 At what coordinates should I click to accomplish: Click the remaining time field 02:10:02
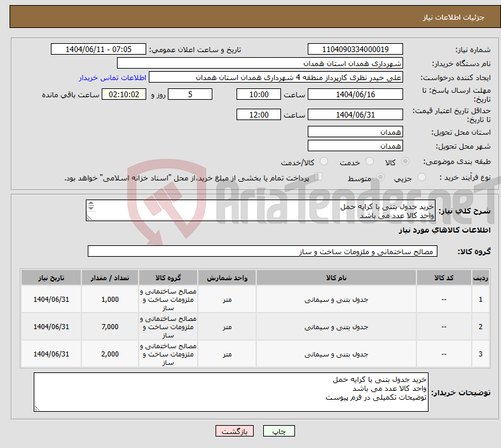click(x=124, y=95)
